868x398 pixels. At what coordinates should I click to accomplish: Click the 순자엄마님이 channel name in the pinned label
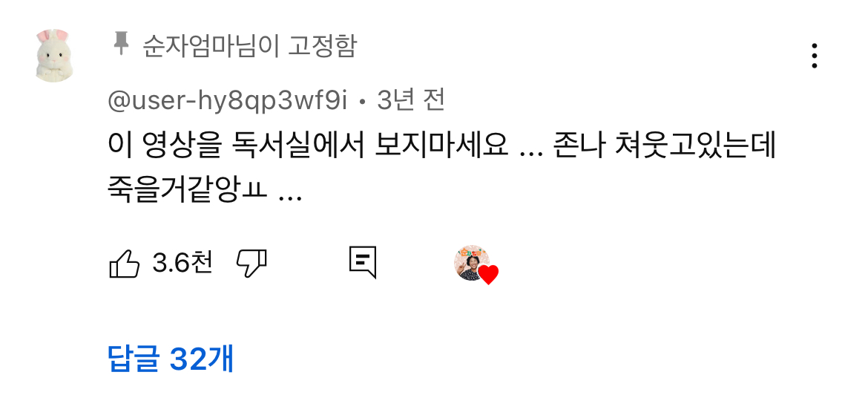(210, 45)
